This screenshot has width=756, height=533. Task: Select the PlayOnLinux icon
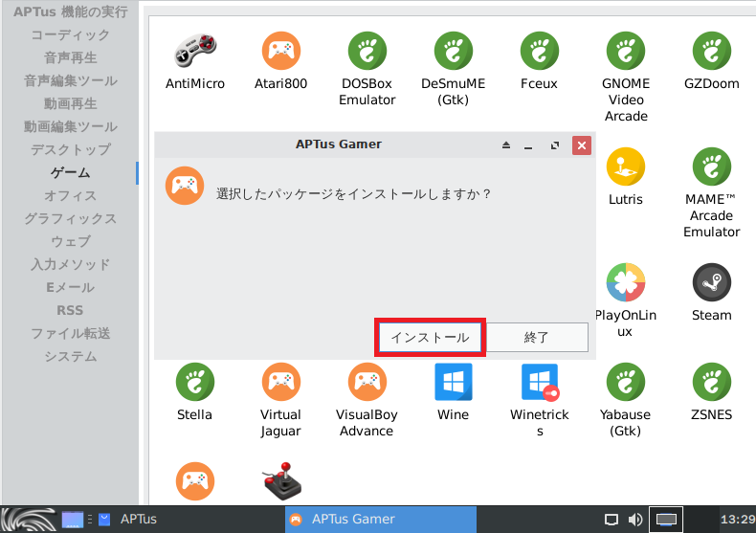point(626,282)
